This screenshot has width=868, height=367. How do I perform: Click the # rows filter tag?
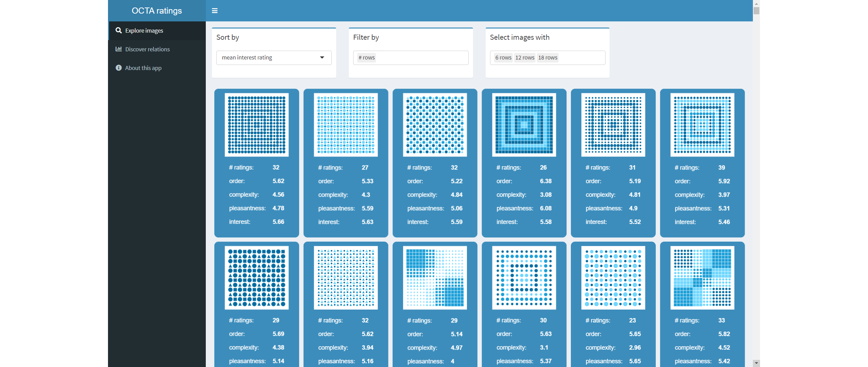[x=367, y=58]
